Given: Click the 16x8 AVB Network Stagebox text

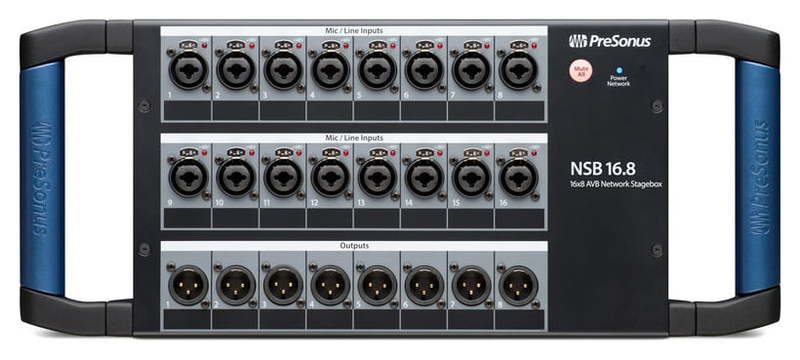Looking at the screenshot, I should point(616,184).
